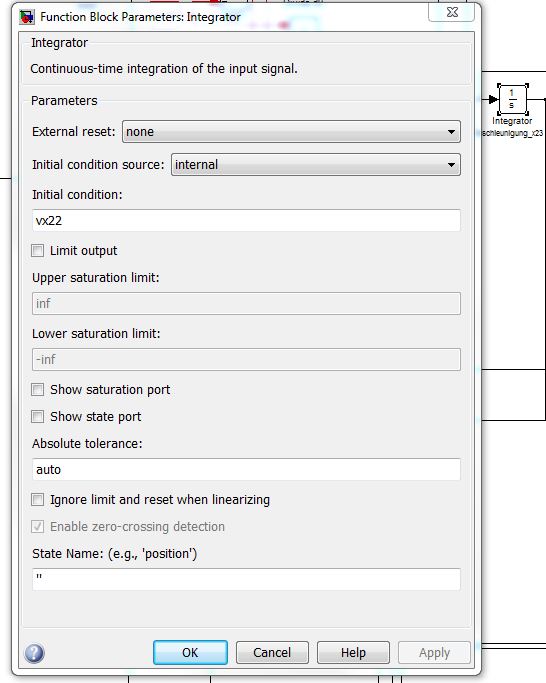This screenshot has height=683, width=546.
Task: Close the Function Block Parameters dialog
Action: (x=452, y=12)
